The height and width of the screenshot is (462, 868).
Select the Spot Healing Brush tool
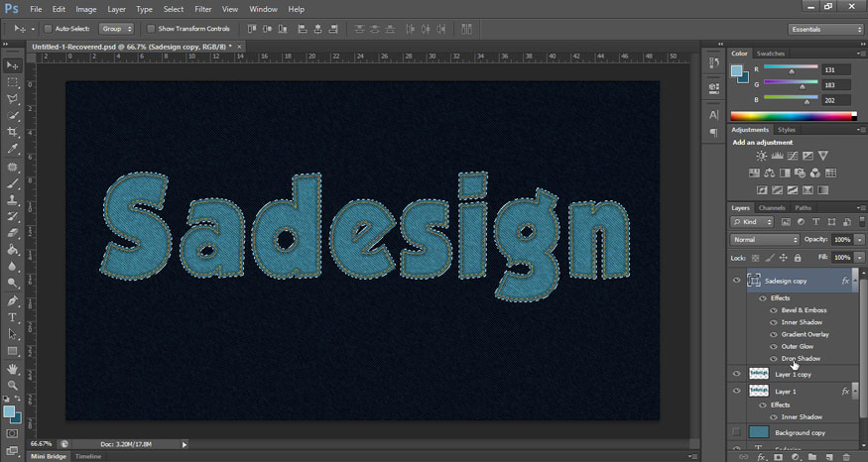(x=12, y=167)
